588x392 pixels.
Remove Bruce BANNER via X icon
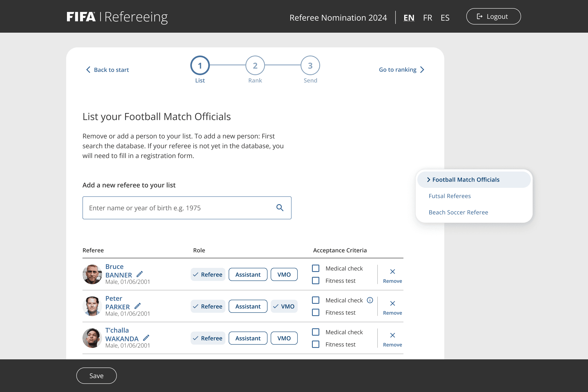(x=393, y=271)
